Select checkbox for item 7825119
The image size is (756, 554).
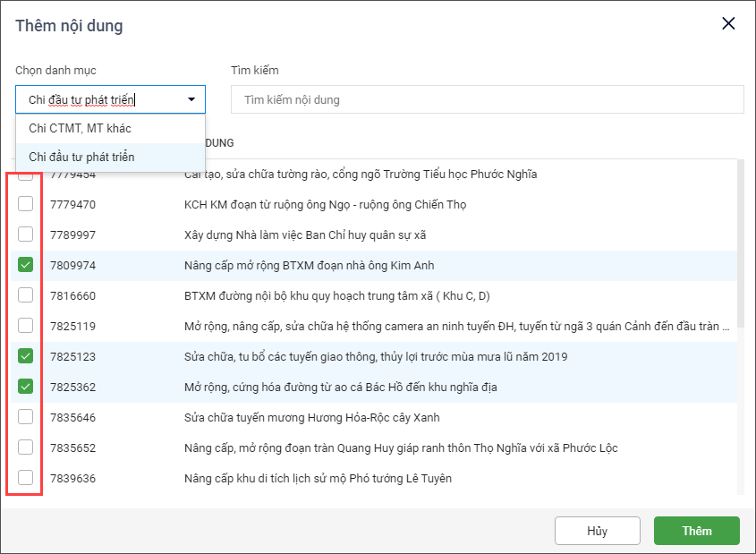click(x=26, y=326)
